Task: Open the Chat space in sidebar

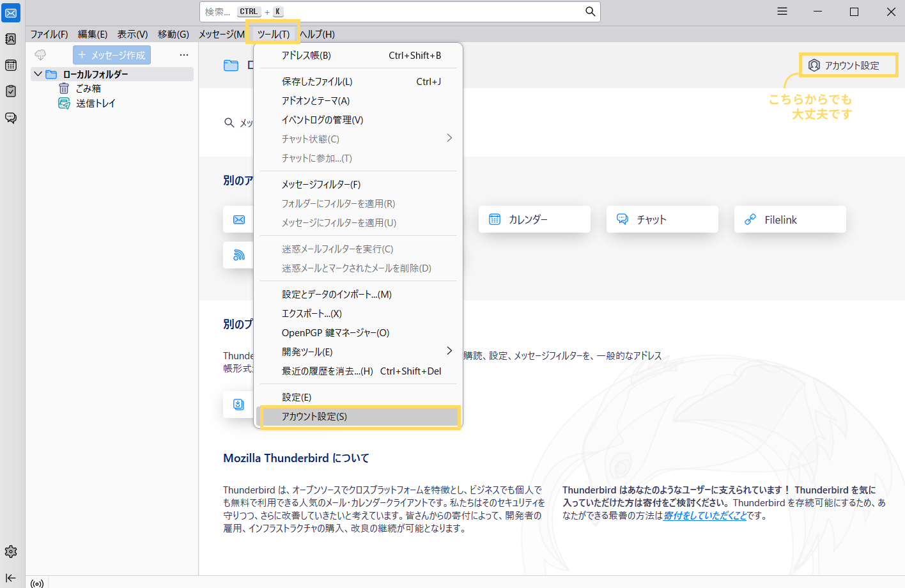Action: point(11,118)
